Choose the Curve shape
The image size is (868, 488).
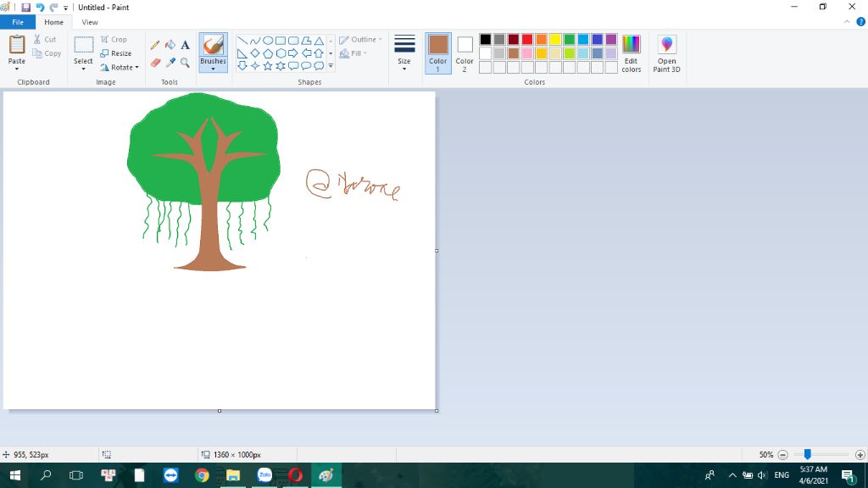[254, 41]
